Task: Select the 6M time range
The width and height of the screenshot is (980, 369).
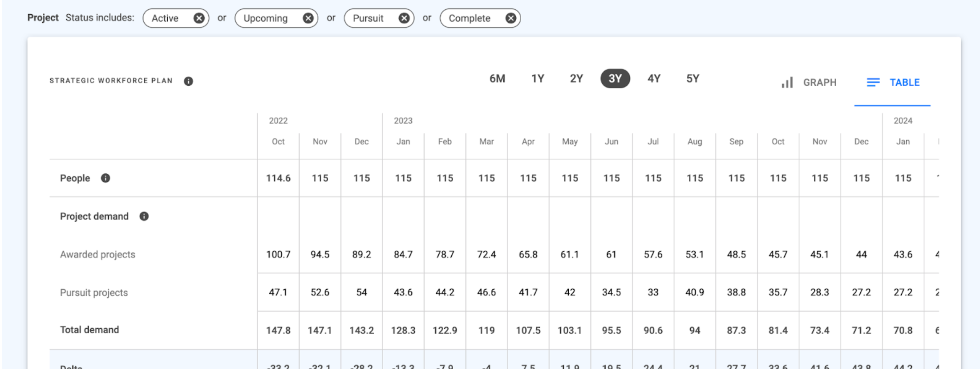Action: point(497,79)
